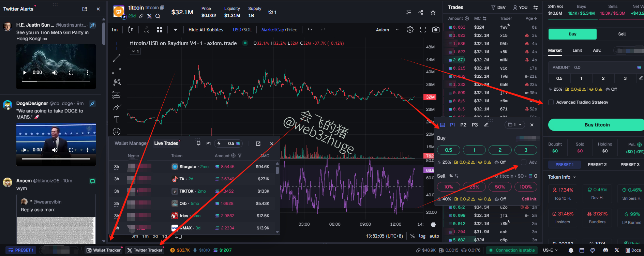
Task: Open Discord icon in bottom bar
Action: coord(605,250)
